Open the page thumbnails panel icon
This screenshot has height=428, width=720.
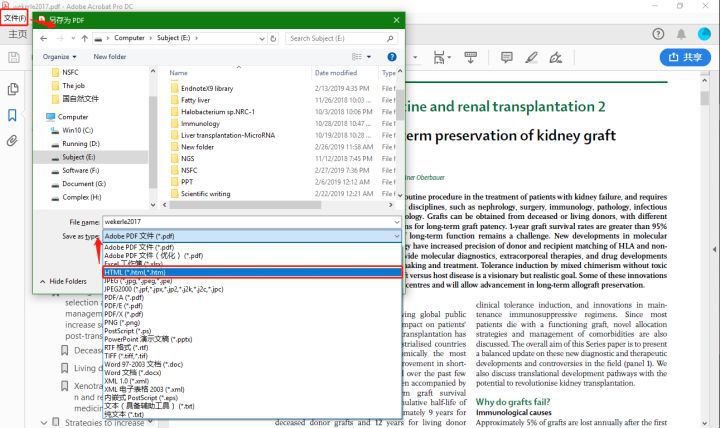coord(13,89)
